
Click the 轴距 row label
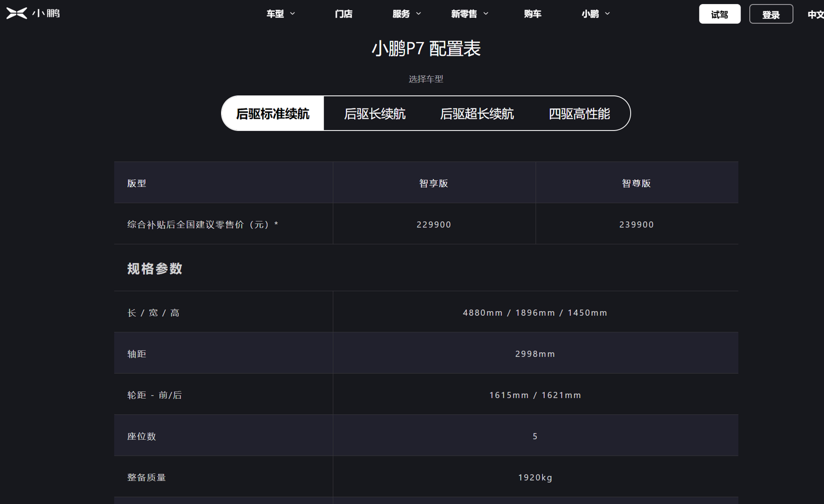pyautogui.click(x=137, y=354)
